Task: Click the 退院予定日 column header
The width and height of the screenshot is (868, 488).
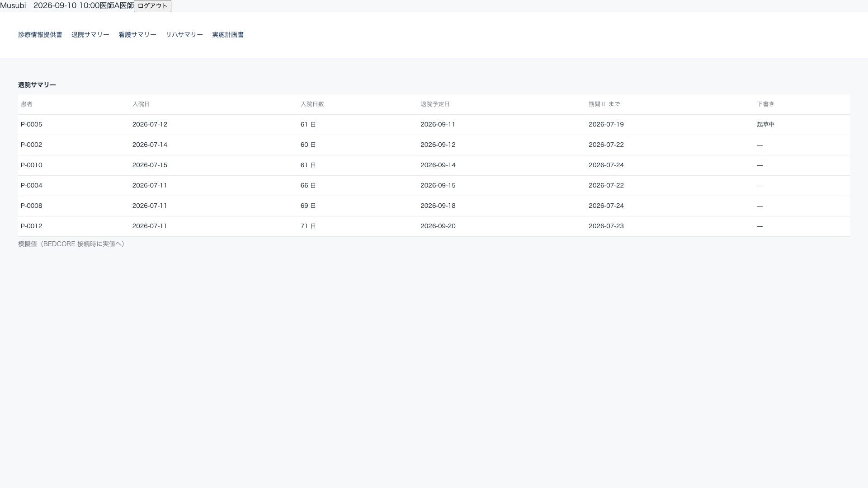Action: pos(435,104)
